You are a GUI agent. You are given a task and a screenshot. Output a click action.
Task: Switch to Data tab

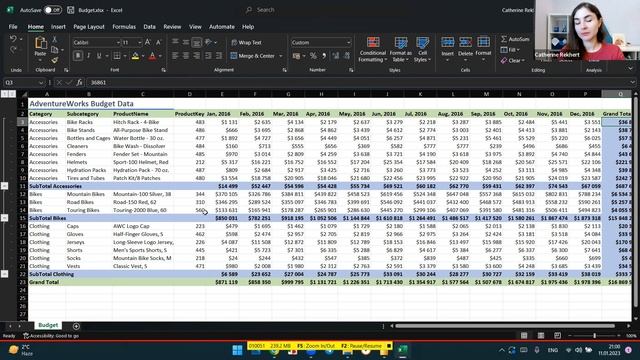tap(149, 27)
